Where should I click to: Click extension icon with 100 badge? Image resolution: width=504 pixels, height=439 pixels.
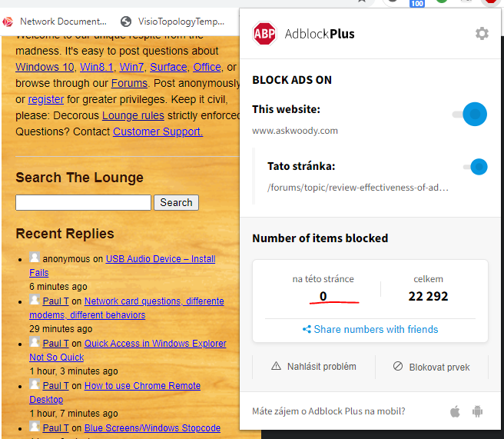click(x=417, y=3)
